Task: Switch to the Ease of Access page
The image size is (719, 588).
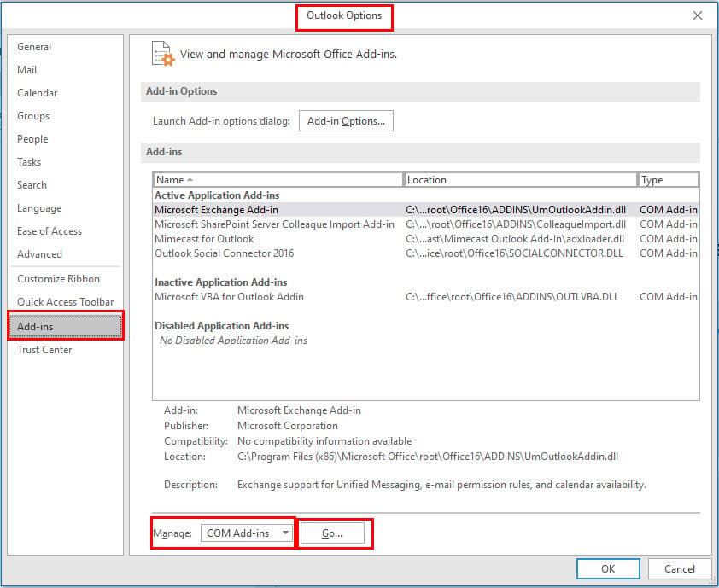Action: 50,231
